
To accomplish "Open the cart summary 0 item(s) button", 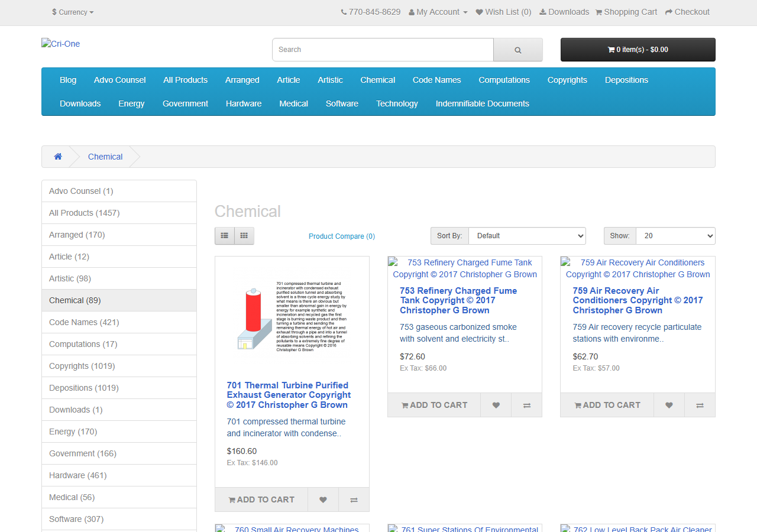I will point(638,50).
